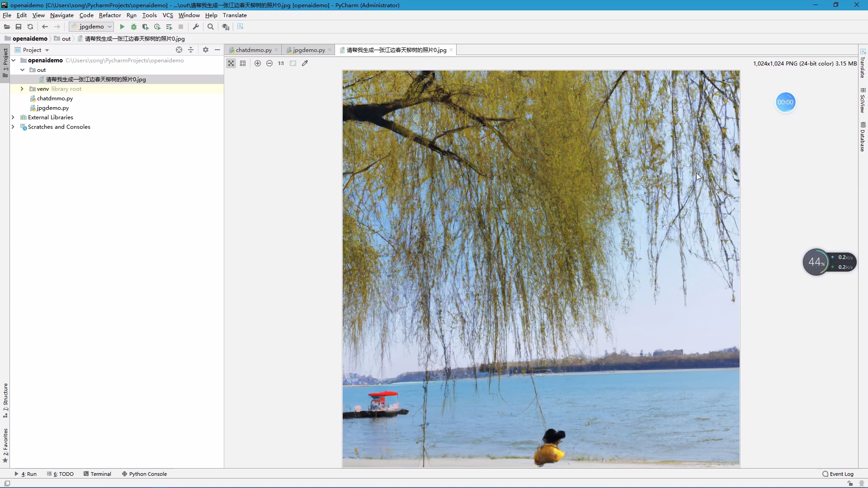Open the Translate menu
This screenshot has width=868, height=488.
(235, 15)
